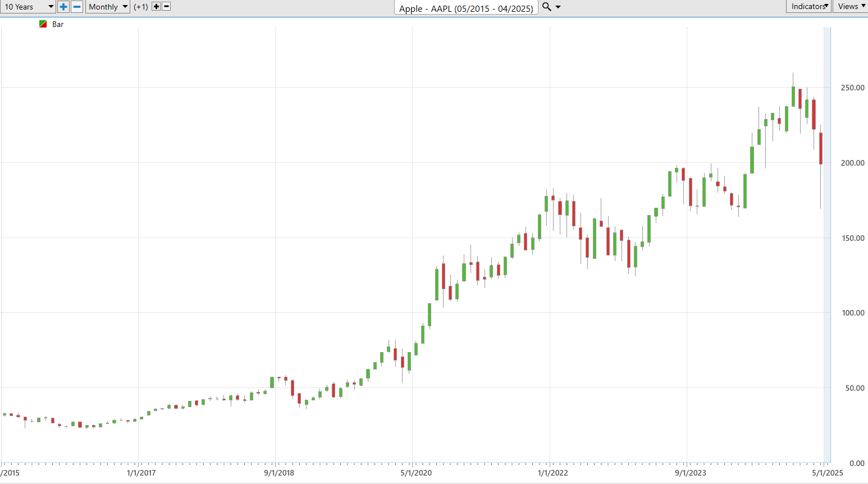Open the dropdown arrow beside the search icon

click(x=558, y=7)
